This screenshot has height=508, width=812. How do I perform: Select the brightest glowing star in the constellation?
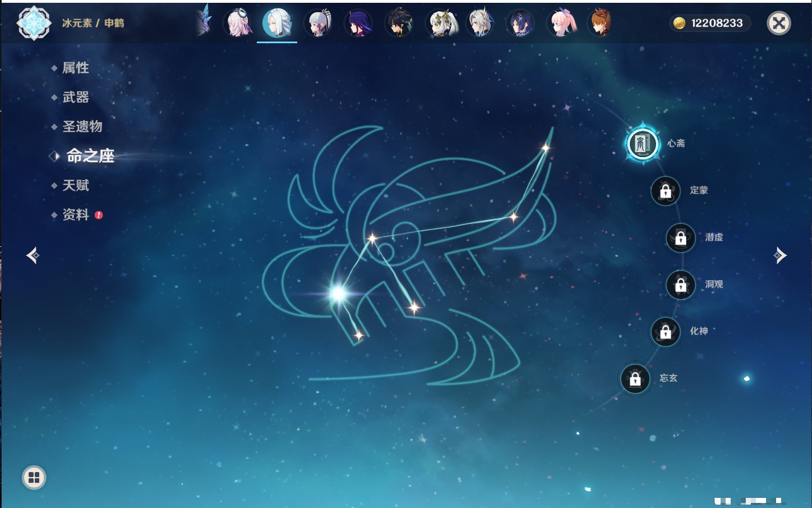pyautogui.click(x=338, y=293)
